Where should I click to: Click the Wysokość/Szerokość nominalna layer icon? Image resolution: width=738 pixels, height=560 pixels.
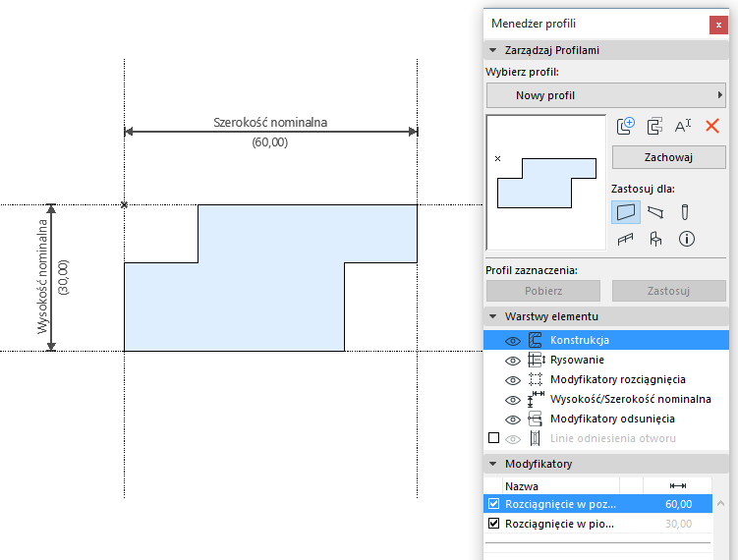click(x=536, y=399)
